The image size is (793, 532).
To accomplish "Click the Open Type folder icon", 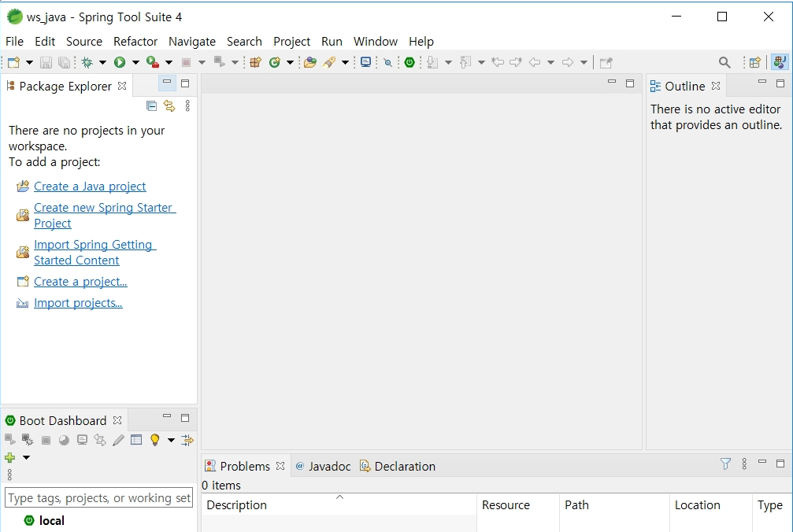I will (x=310, y=62).
